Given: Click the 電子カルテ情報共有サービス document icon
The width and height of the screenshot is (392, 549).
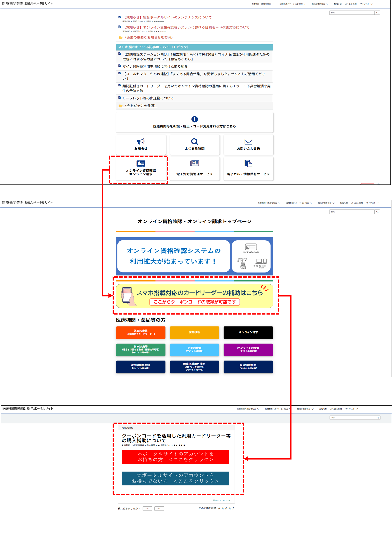Looking at the screenshot, I should pos(248,163).
